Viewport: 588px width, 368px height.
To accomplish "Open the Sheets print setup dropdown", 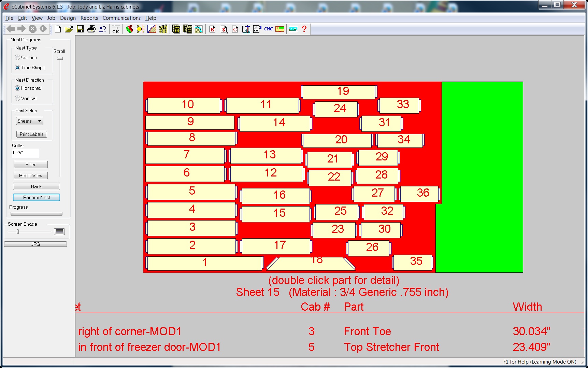I will click(30, 121).
